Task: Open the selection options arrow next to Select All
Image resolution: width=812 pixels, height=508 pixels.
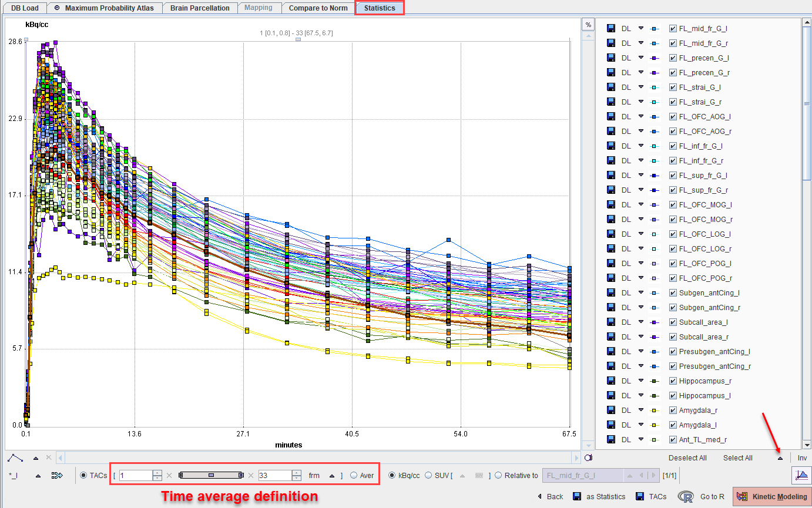Action: 780,458
